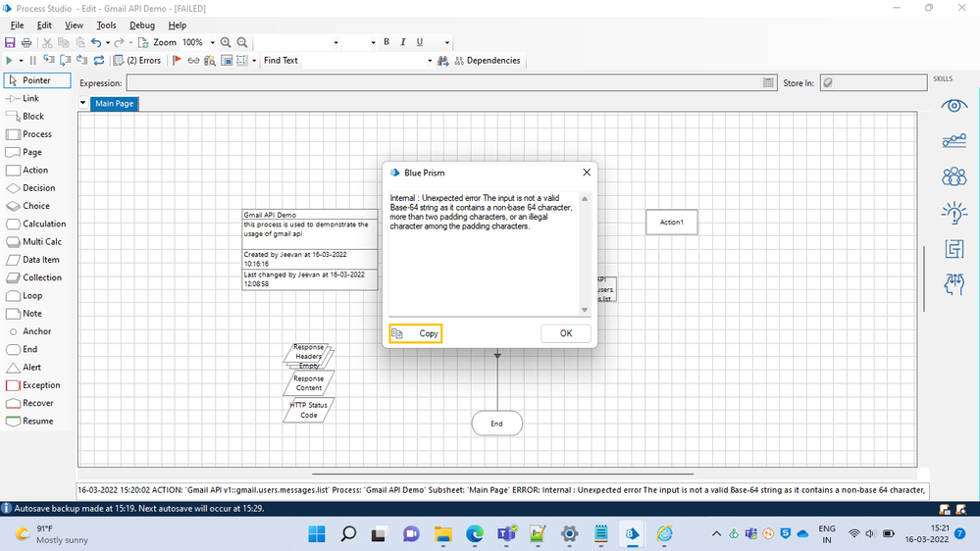Screen dimensions: 980x551
Task: Copy the error message with Copy button
Action: [x=416, y=333]
